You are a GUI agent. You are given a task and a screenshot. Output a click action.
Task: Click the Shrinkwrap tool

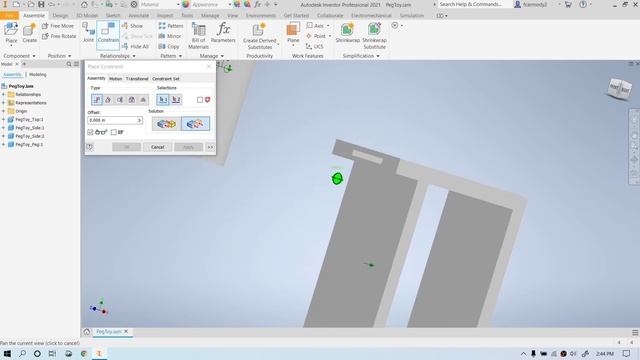point(347,33)
